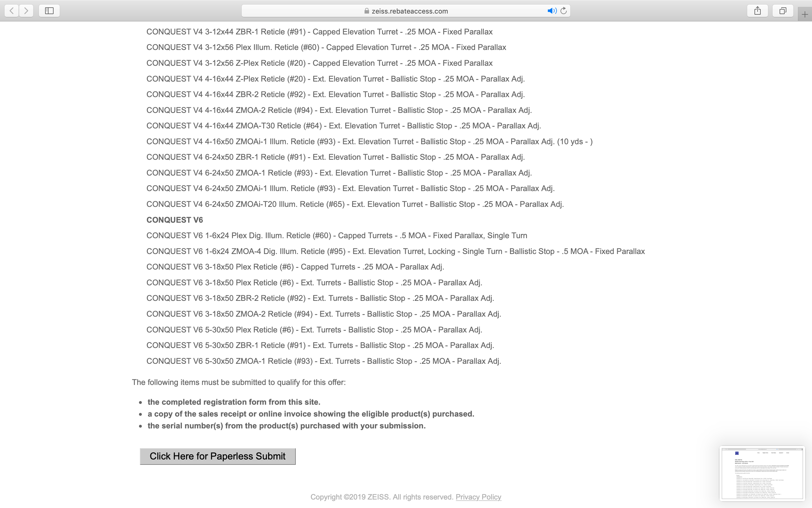Viewport: 812px width, 508px height.
Task: Select the V4 4-16x50 ZMOAi-1 Illum. Reticle line
Action: (x=369, y=141)
